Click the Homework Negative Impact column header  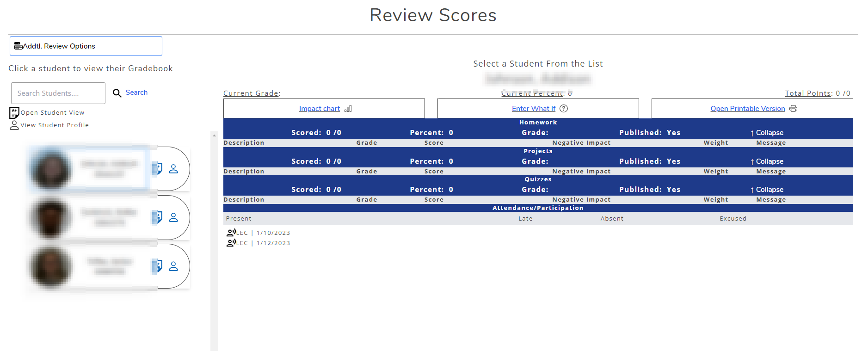(x=581, y=143)
